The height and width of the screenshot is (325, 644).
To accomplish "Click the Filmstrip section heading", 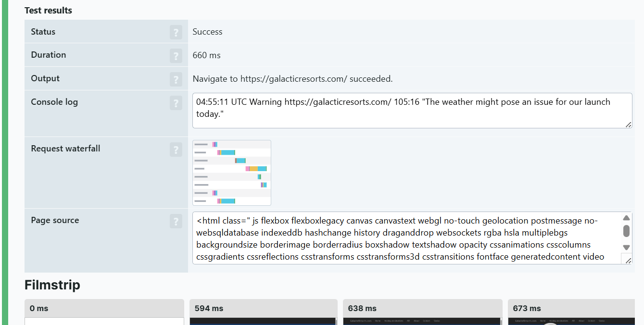I will tap(52, 285).
